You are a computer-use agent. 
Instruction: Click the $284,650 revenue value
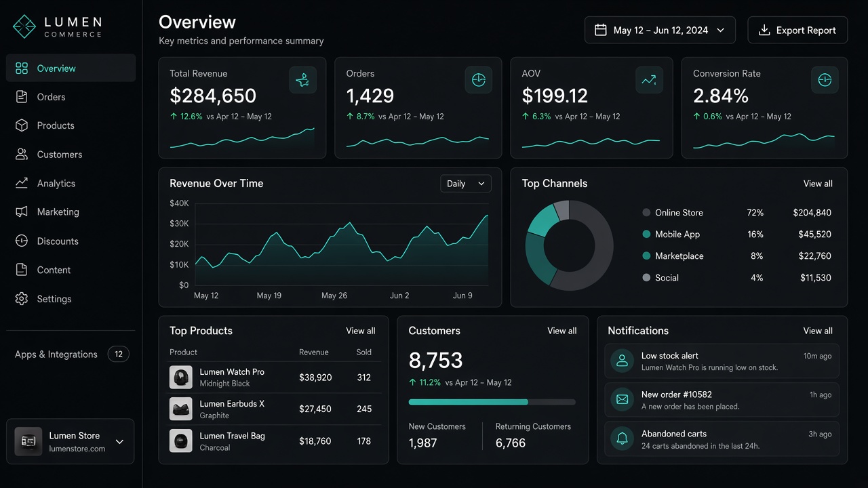click(213, 96)
